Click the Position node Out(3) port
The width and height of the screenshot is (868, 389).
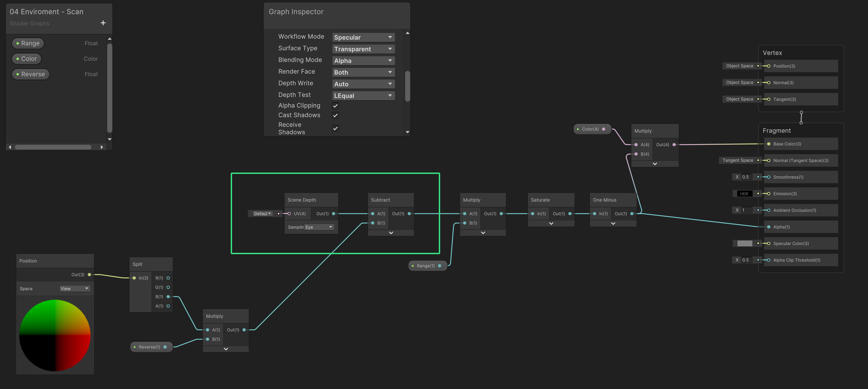point(89,275)
